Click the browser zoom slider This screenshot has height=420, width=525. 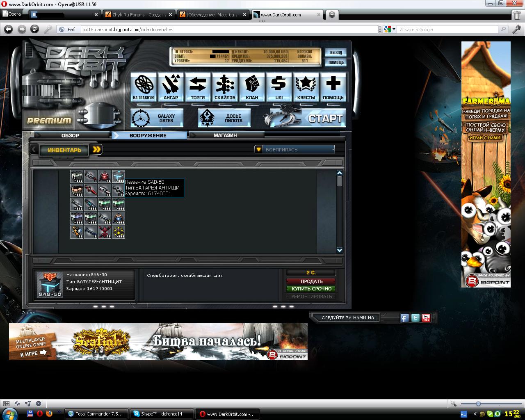(478, 404)
